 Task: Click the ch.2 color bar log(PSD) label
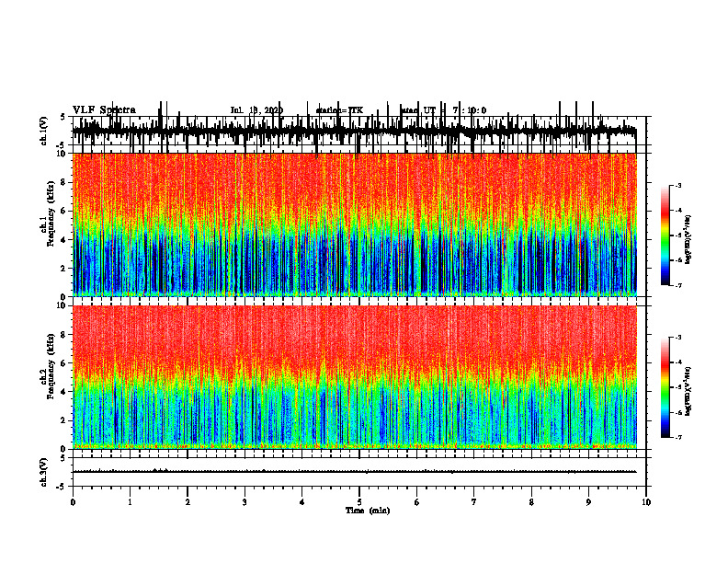(x=688, y=391)
